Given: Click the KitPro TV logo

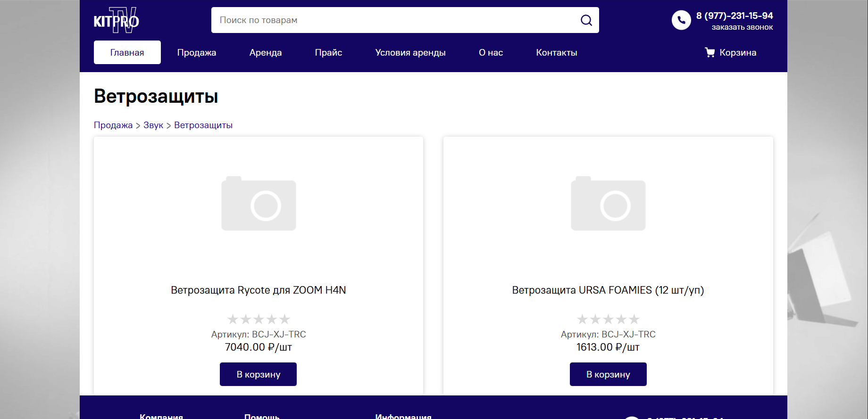Looking at the screenshot, I should (117, 21).
